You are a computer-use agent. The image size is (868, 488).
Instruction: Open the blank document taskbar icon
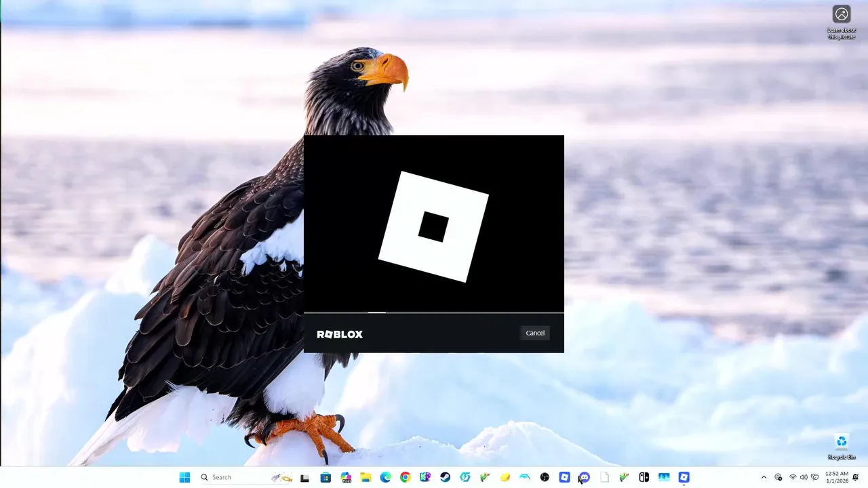point(604,477)
